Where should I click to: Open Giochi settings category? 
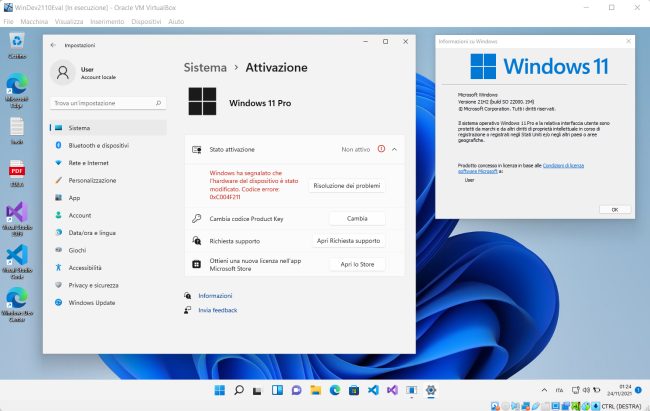click(x=108, y=250)
